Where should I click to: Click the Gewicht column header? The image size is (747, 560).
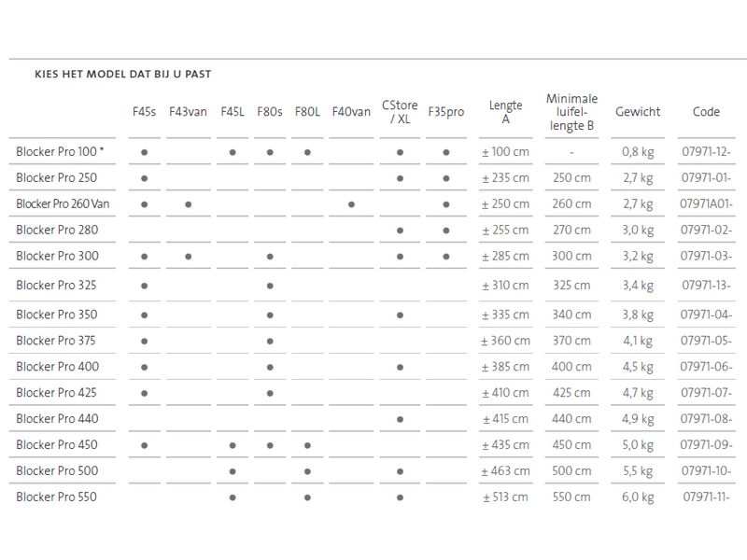coord(638,112)
